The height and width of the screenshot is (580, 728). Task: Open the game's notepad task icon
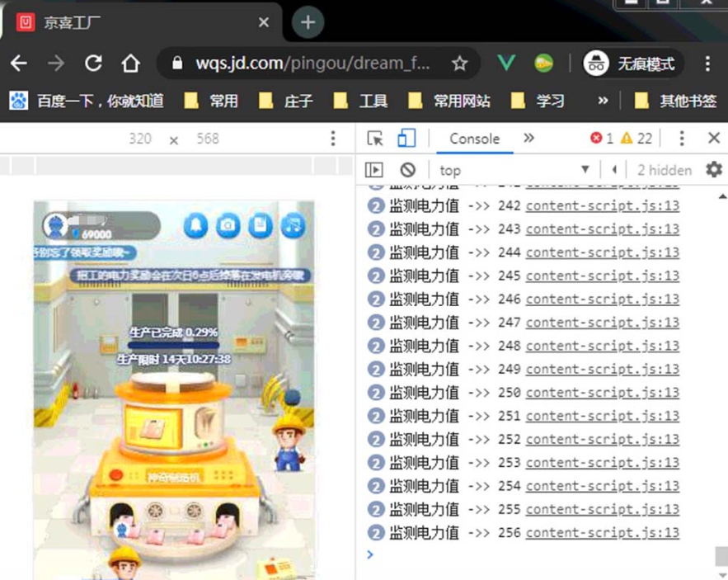coord(258,224)
